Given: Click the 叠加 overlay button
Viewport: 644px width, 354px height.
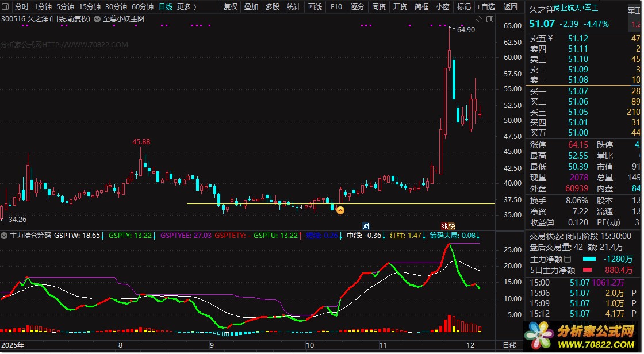Looking at the screenshot, I should [x=251, y=6].
